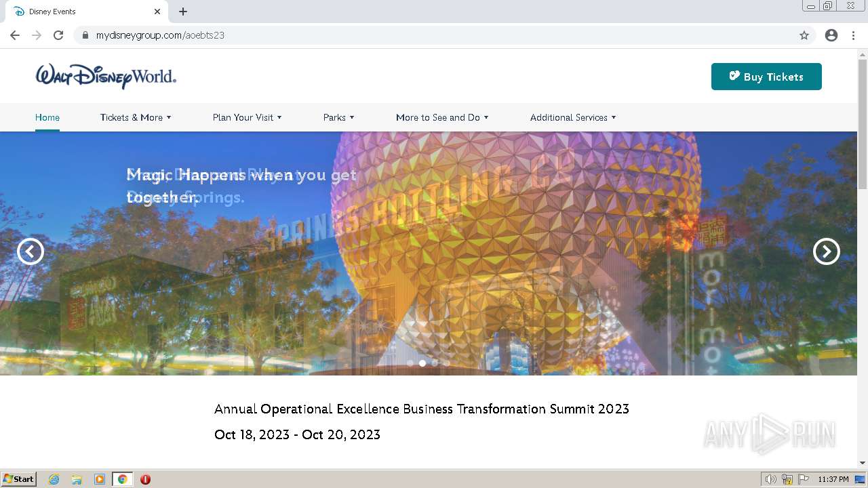Click the vertical scrollbar thumb
This screenshot has width=868, height=488.
(863, 124)
